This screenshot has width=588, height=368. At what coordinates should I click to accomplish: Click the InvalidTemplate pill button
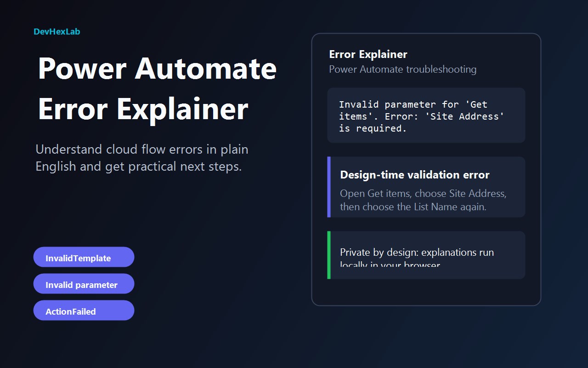click(x=84, y=257)
